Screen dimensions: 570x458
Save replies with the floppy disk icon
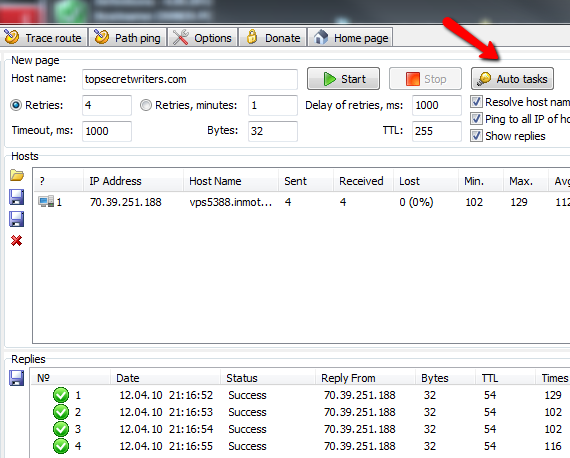point(17,378)
